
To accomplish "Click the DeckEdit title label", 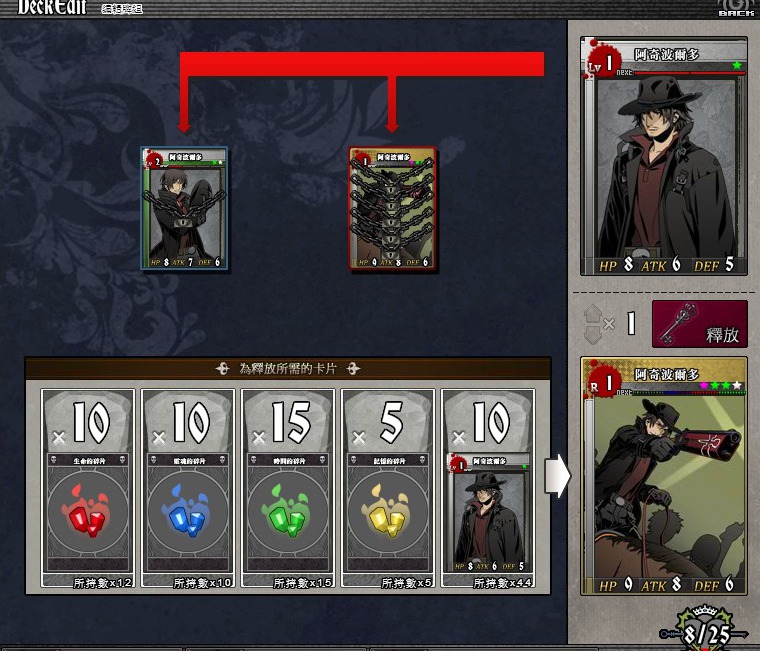I will 52,7.
